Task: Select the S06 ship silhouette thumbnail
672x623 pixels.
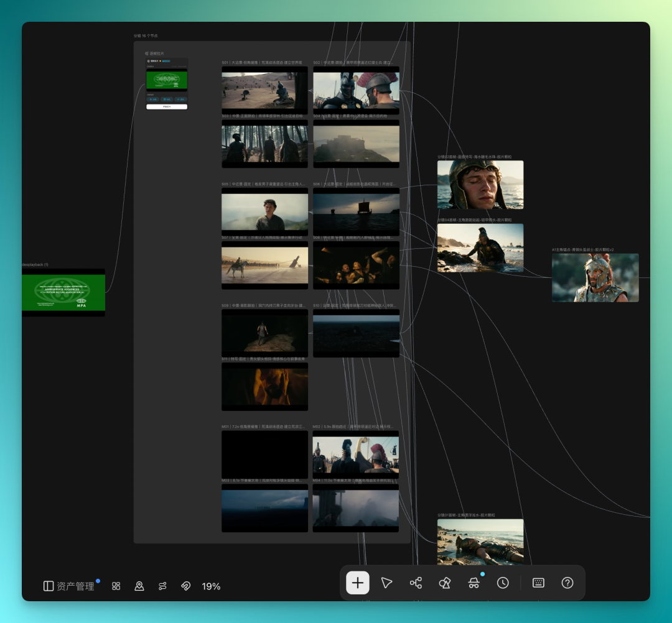Action: point(356,211)
